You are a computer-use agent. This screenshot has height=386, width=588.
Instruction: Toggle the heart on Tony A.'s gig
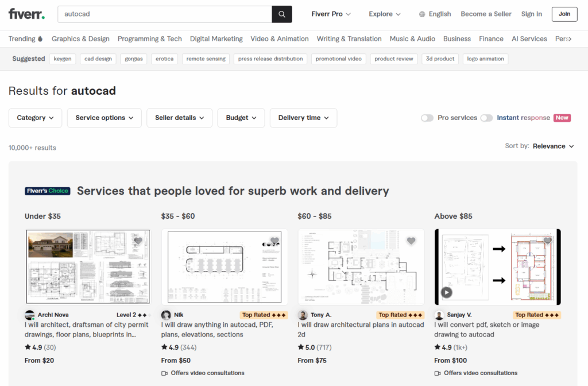pyautogui.click(x=411, y=241)
